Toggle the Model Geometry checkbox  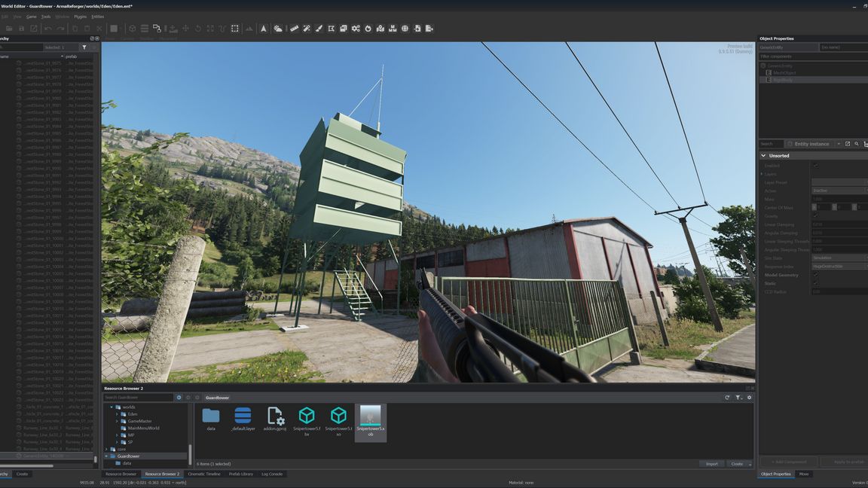point(815,275)
